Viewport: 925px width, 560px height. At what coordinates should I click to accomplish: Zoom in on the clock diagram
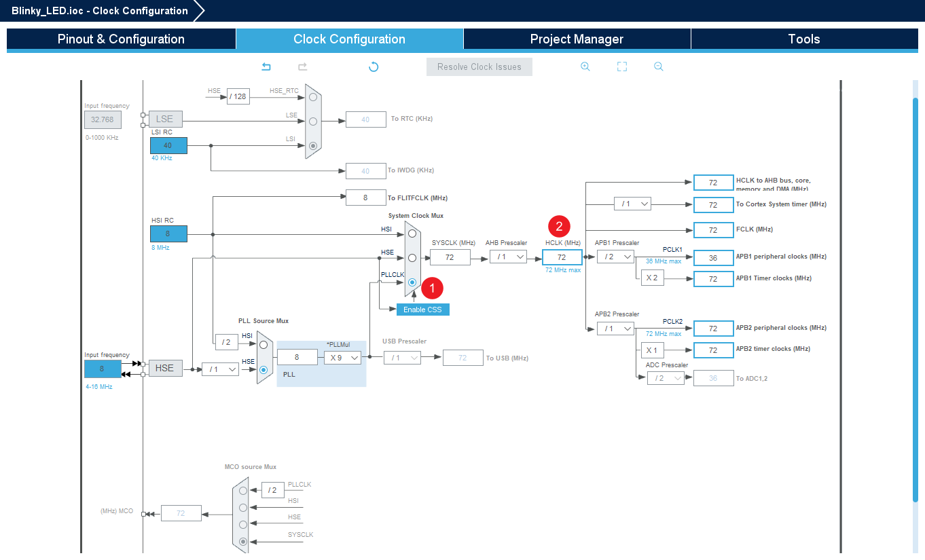[585, 67]
